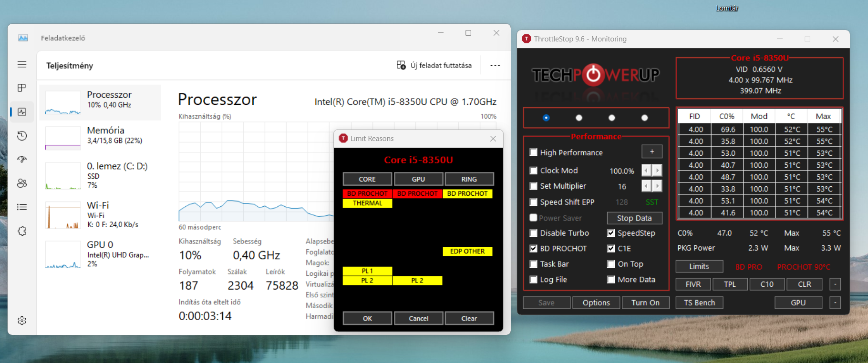Click GPU header in Limit Reasons
868x363 pixels.
[418, 179]
